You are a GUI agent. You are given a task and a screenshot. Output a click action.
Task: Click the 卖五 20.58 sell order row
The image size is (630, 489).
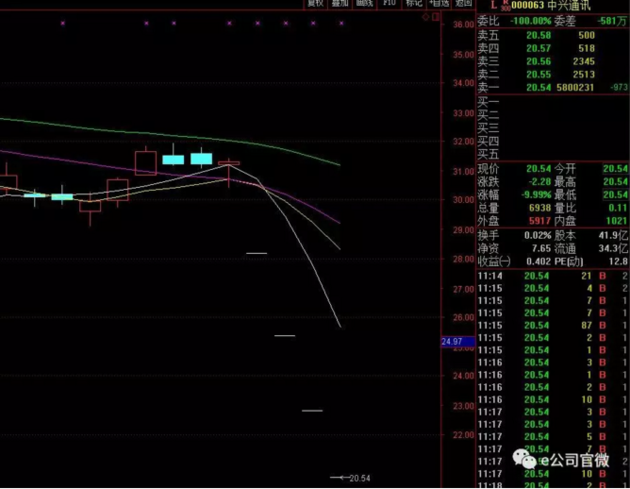552,35
